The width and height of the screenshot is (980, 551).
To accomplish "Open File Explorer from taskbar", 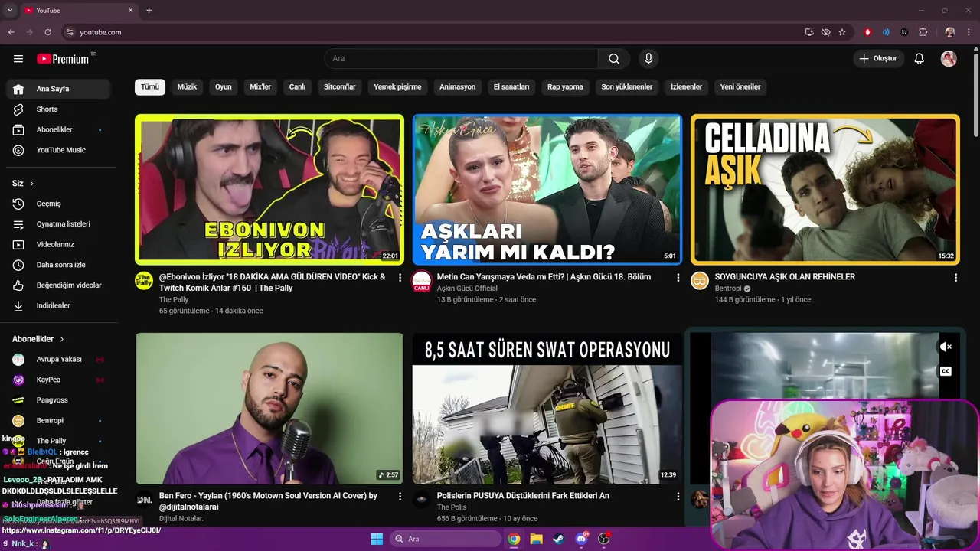I will tap(537, 539).
